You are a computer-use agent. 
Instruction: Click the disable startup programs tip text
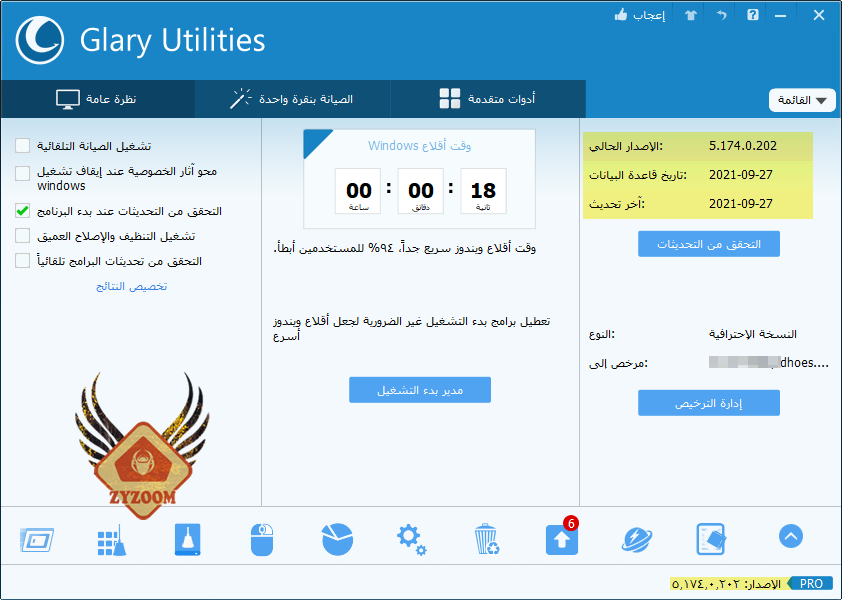pos(411,329)
